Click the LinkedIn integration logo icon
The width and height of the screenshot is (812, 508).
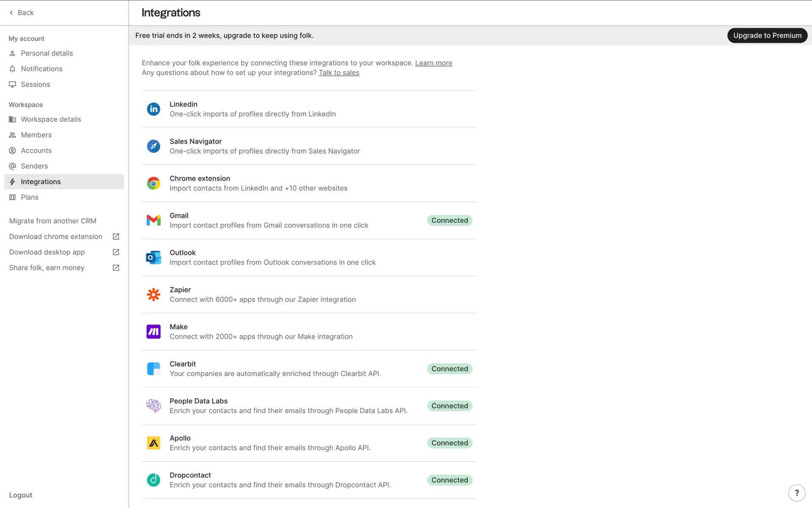(x=154, y=109)
